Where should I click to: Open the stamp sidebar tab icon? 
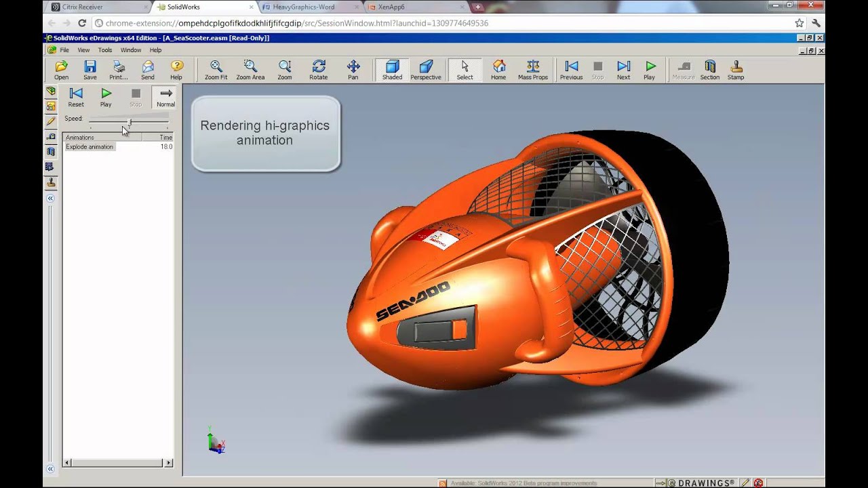coord(51,182)
